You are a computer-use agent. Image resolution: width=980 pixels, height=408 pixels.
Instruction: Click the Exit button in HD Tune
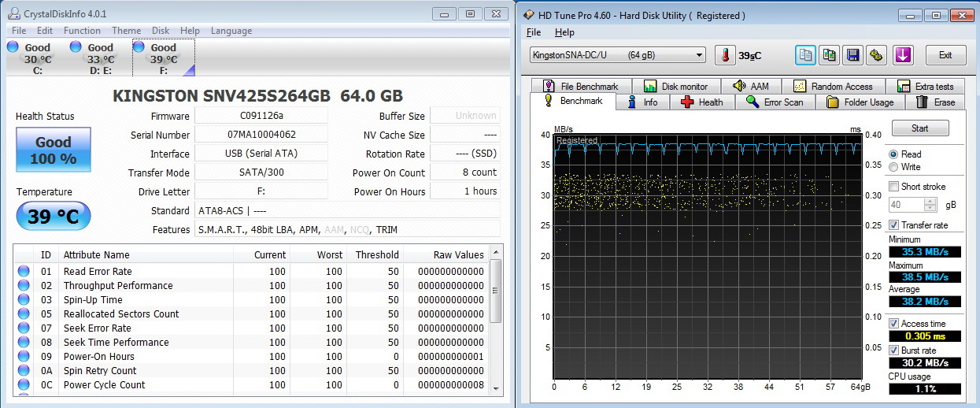(945, 55)
